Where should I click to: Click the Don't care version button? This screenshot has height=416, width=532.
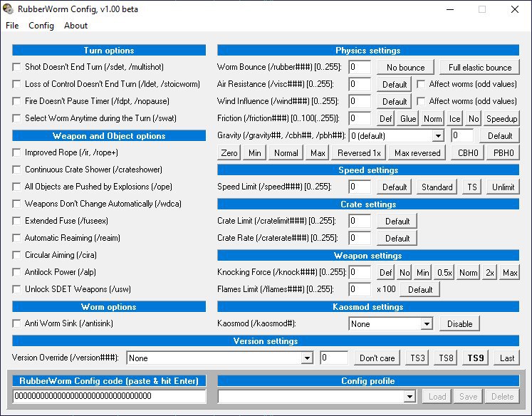pos(377,358)
